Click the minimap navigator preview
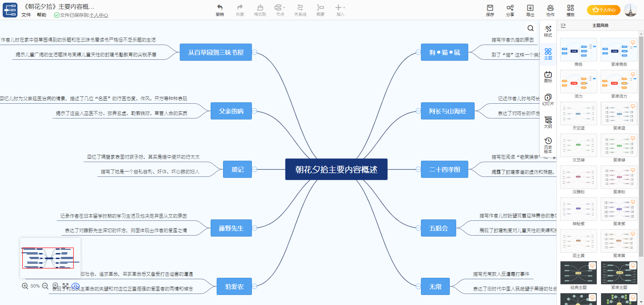Screen dimensions: 644x305 coord(50,258)
